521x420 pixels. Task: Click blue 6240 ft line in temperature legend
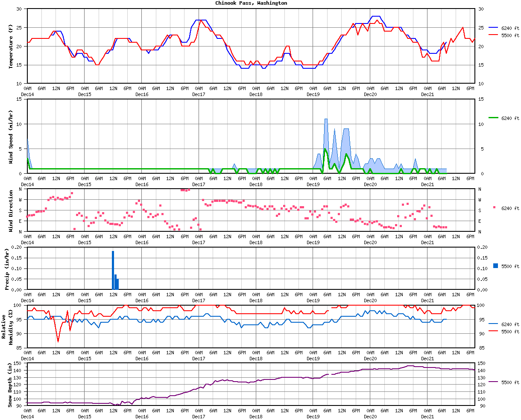tap(494, 28)
